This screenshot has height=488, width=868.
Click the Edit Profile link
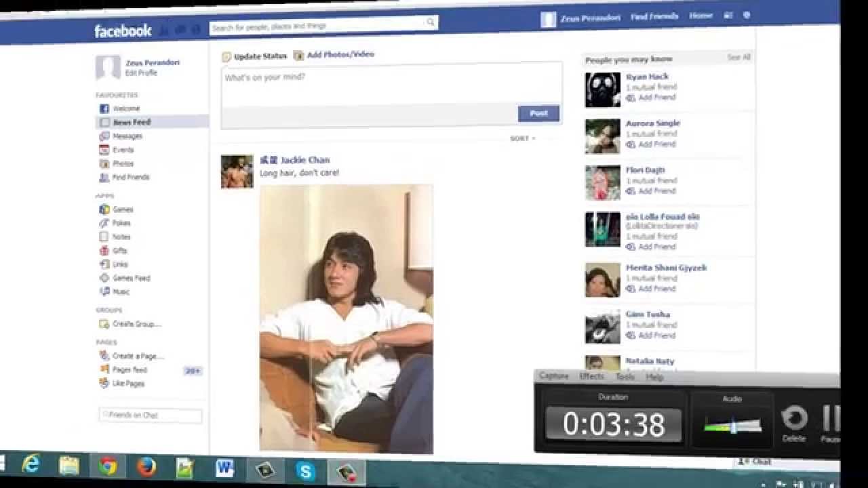click(141, 73)
